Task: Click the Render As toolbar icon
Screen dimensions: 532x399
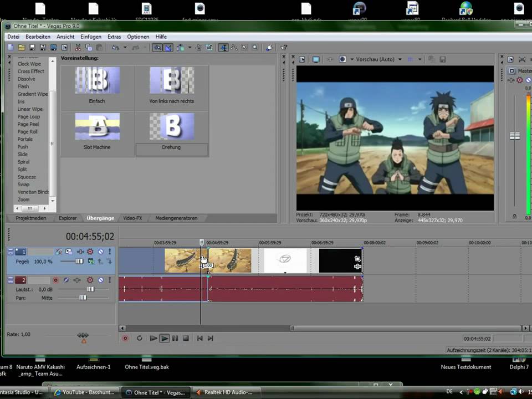Action: tap(54, 48)
